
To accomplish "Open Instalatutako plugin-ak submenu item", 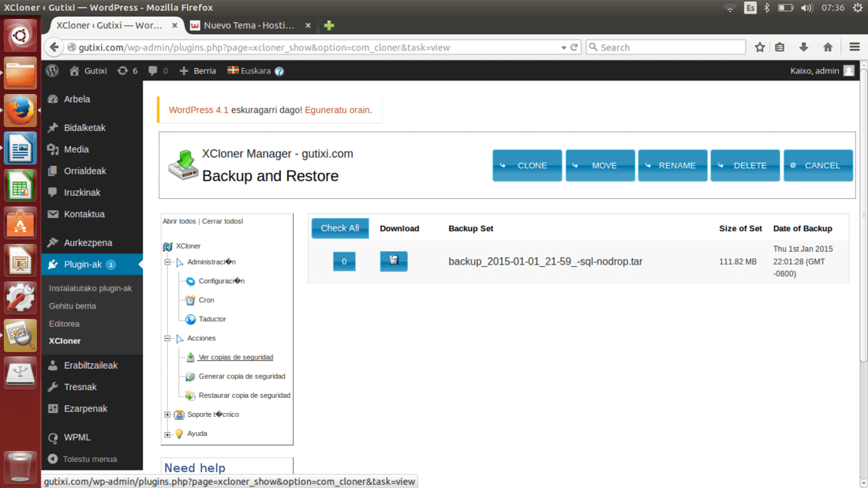I will [x=90, y=288].
